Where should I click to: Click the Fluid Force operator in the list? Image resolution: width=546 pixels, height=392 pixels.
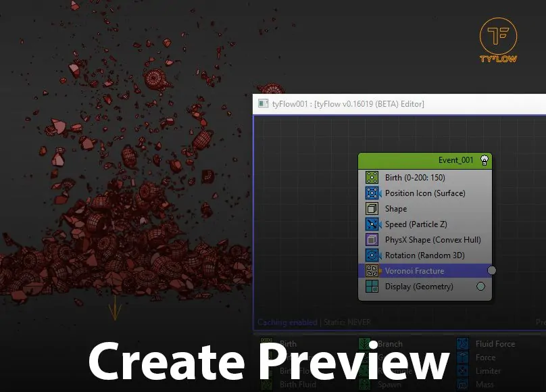[x=495, y=344]
